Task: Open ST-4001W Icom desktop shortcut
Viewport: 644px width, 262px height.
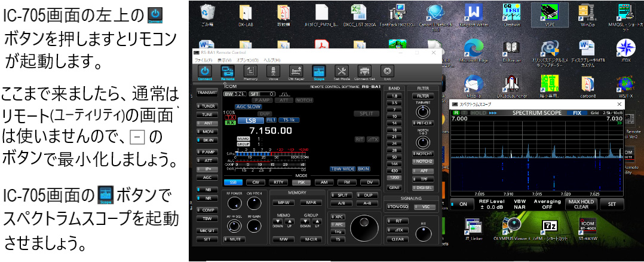Action: coord(587,229)
